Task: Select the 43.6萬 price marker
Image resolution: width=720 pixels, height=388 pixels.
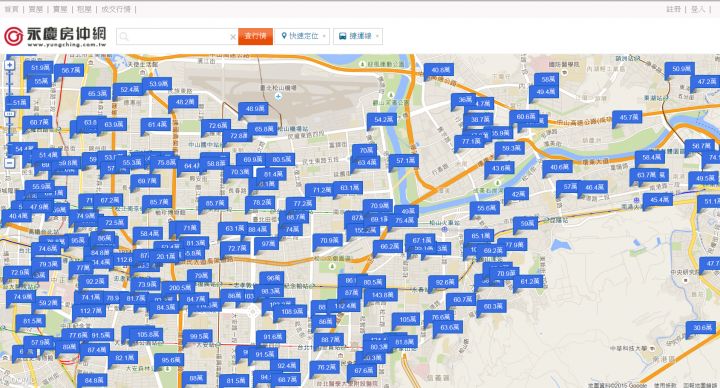Action: pos(500,169)
